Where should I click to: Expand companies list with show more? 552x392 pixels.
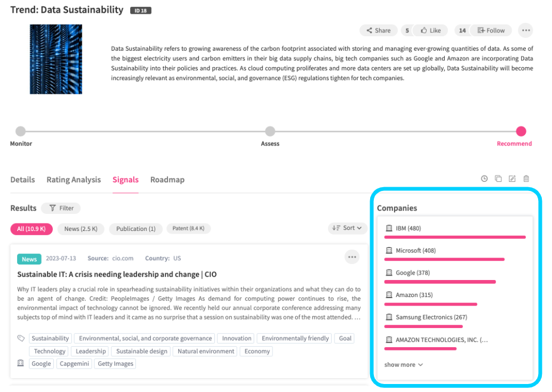[403, 365]
